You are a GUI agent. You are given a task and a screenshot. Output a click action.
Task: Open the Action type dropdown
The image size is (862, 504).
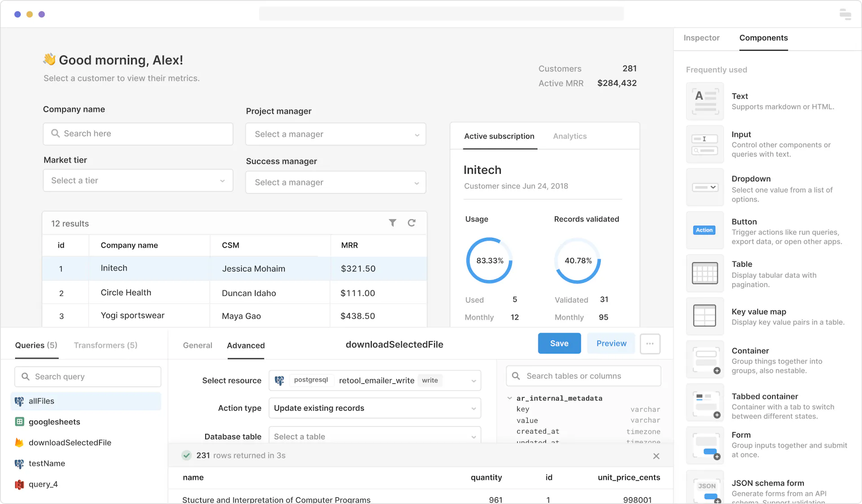point(374,408)
